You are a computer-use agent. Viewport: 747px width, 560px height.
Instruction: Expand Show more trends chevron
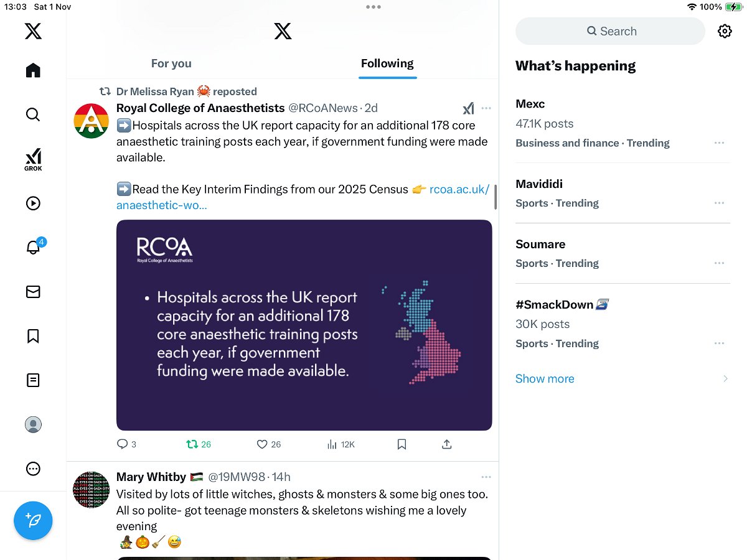click(725, 379)
